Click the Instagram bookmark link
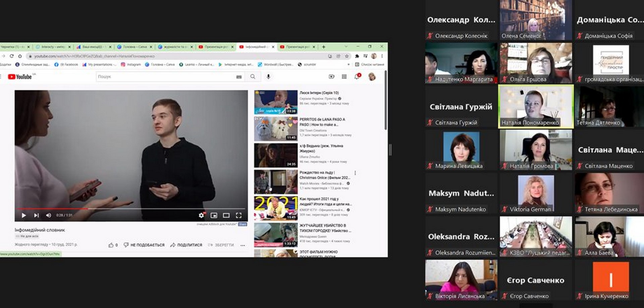 pos(131,64)
